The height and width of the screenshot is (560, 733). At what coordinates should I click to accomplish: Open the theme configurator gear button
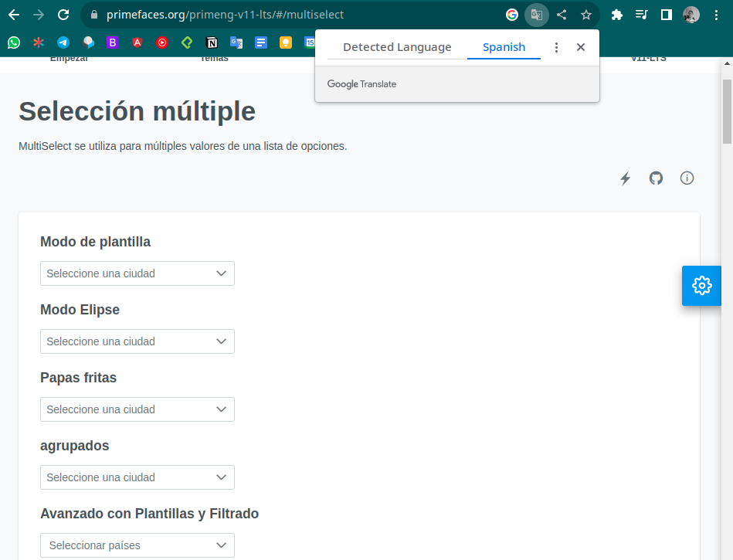[x=701, y=285]
